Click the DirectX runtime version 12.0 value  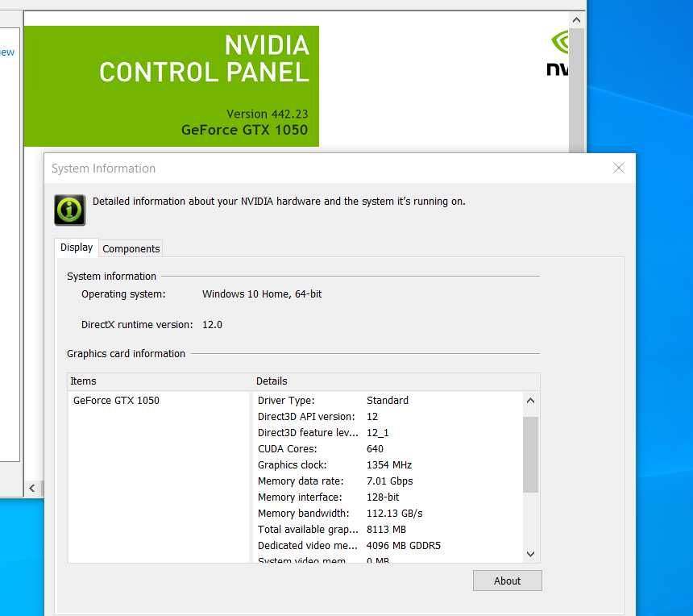click(x=212, y=325)
